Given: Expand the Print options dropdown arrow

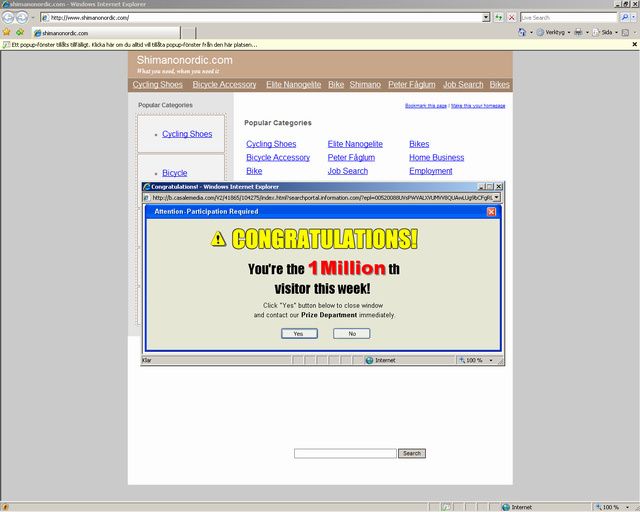Looking at the screenshot, I should pos(587,32).
